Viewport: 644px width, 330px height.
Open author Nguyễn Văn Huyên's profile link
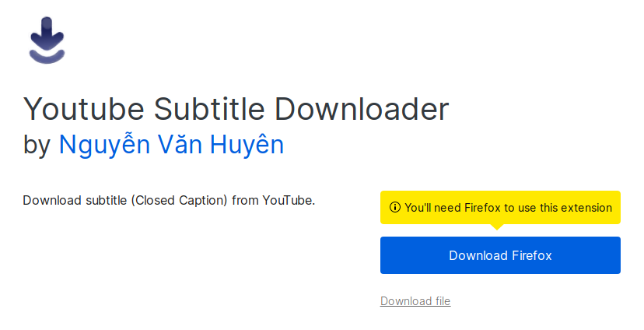click(171, 145)
